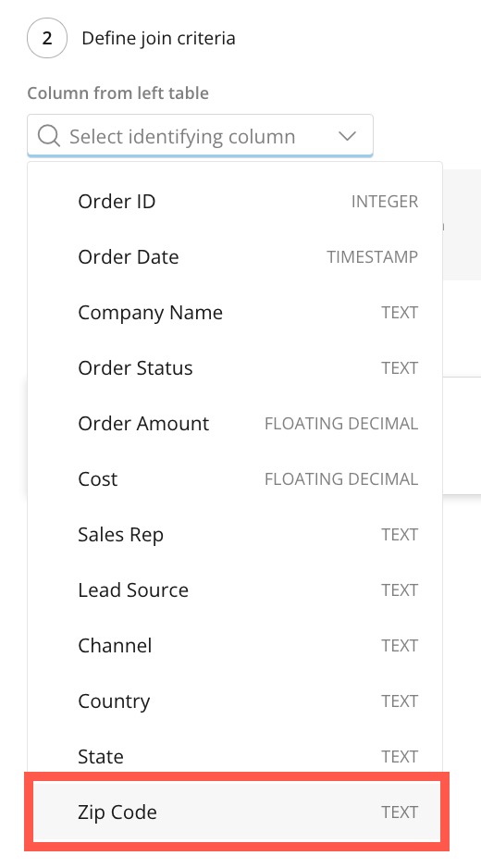Expand the column dropdown chevron
Viewport: 481px width, 868px height.
[347, 136]
